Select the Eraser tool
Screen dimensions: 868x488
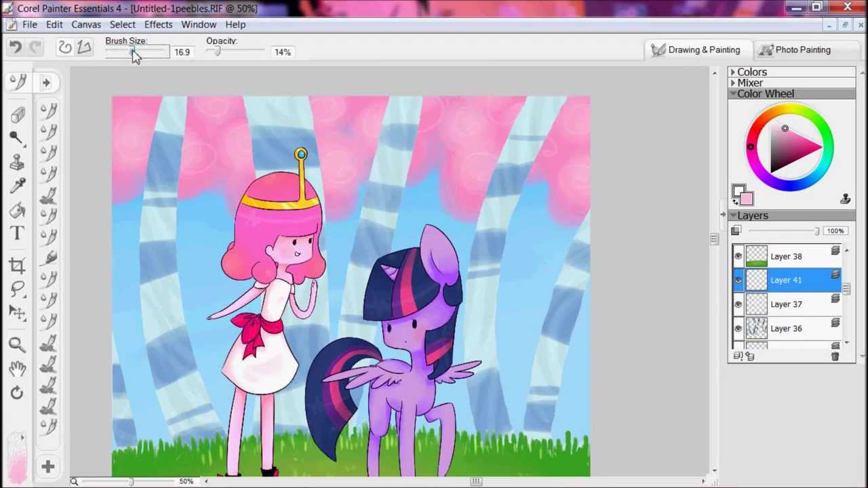point(17,114)
